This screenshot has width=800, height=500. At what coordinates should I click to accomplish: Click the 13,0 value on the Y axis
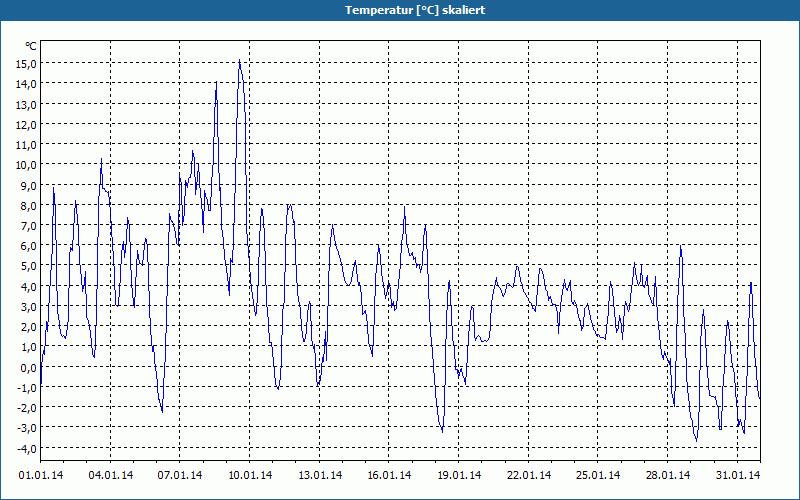click(27, 104)
